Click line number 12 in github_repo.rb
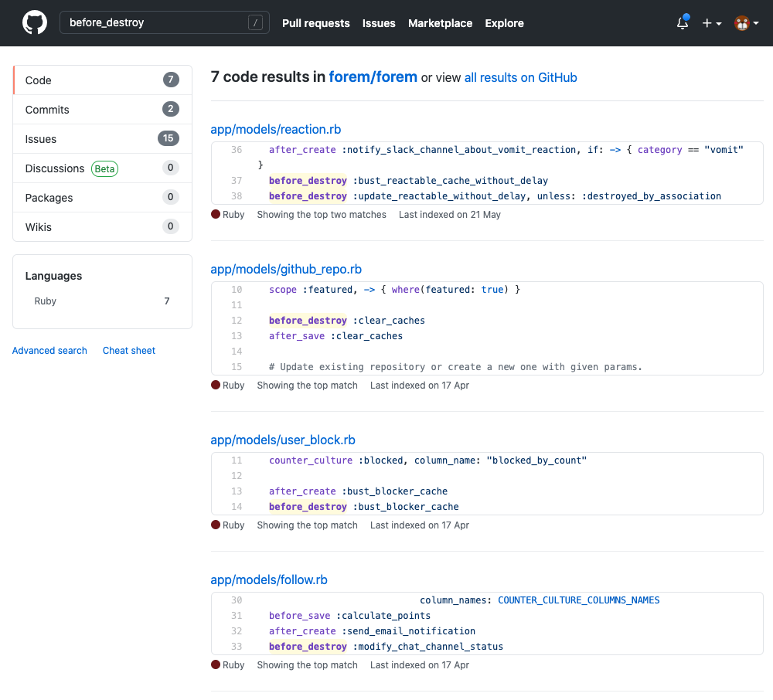773x700 pixels. tap(237, 321)
